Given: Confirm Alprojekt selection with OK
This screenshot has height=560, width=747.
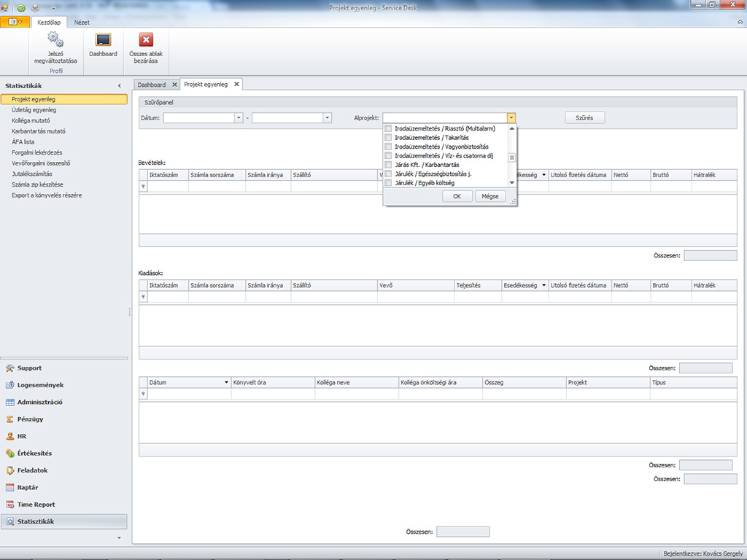Looking at the screenshot, I should (457, 196).
